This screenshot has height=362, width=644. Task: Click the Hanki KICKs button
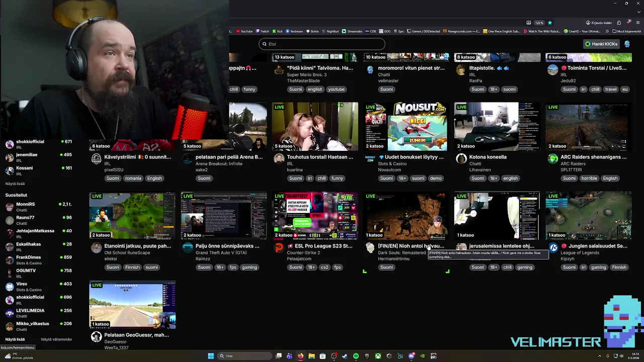point(601,44)
